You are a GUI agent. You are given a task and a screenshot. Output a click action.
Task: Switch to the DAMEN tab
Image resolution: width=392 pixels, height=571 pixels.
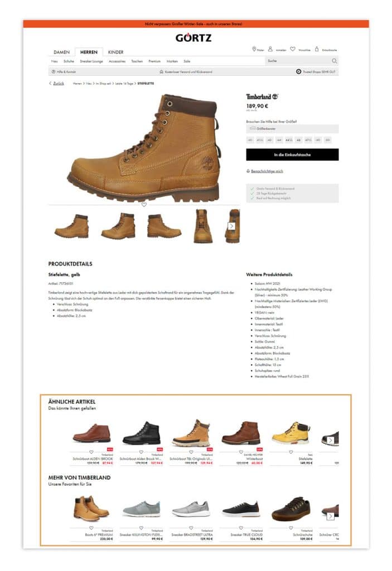point(61,52)
